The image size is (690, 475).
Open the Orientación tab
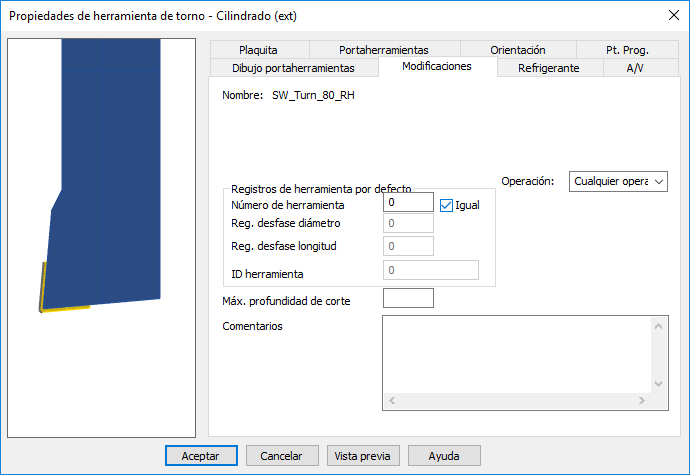point(518,50)
